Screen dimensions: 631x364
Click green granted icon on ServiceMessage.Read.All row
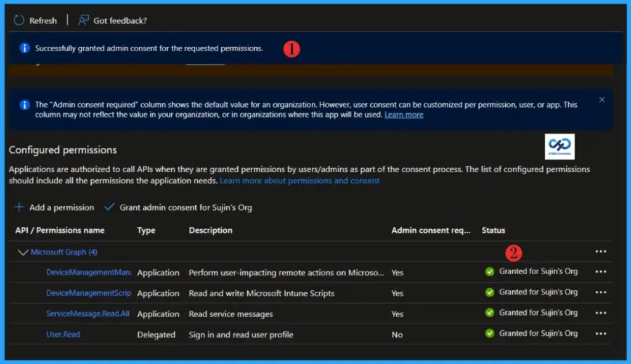490,313
